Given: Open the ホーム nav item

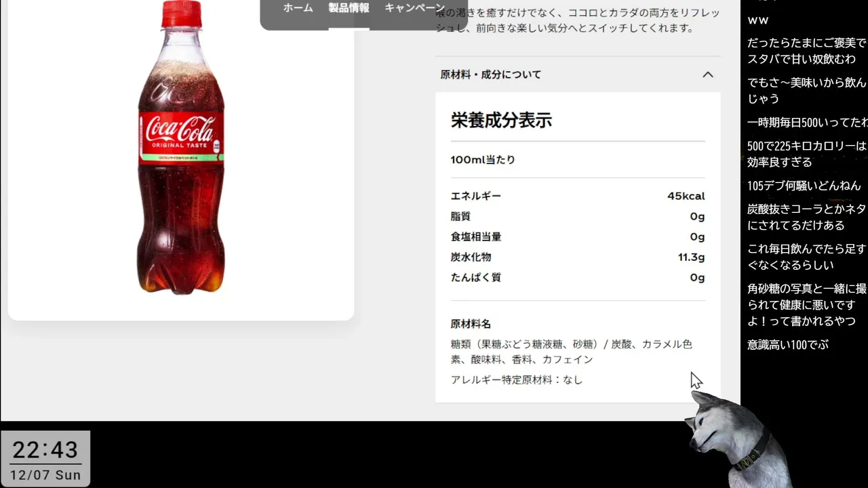Looking at the screenshot, I should click(x=298, y=8).
